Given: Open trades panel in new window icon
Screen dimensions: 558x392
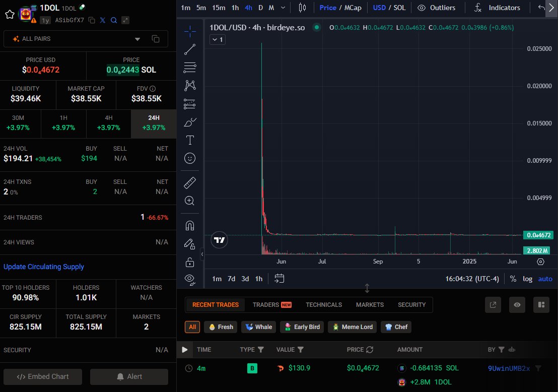Looking at the screenshot, I should pyautogui.click(x=493, y=305).
